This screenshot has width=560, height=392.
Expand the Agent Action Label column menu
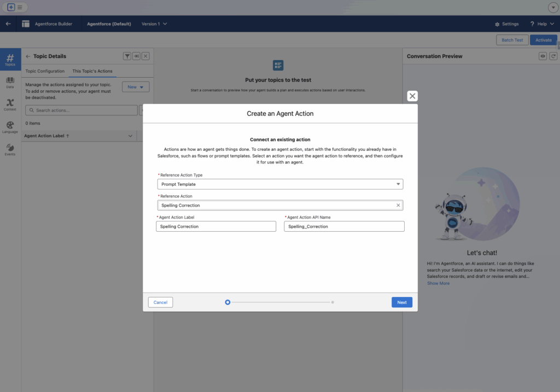tap(130, 136)
